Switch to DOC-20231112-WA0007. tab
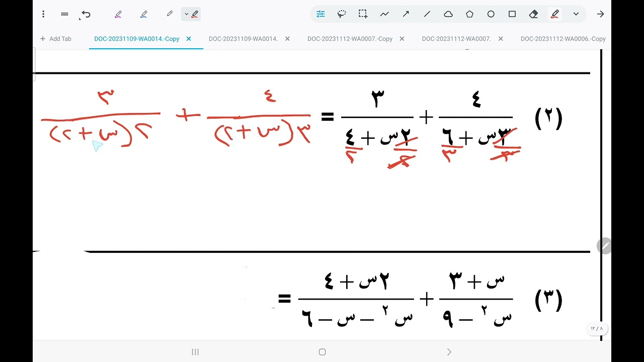 click(456, 39)
